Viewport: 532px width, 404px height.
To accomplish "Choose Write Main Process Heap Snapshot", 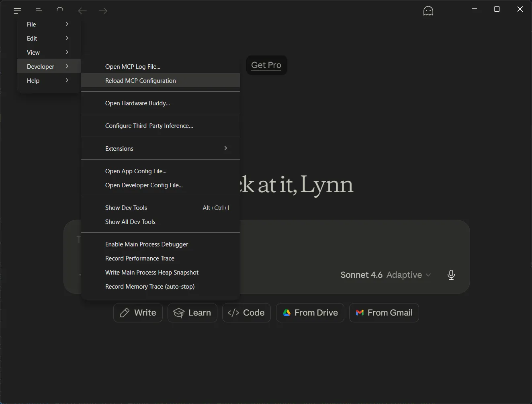I will coord(160,272).
